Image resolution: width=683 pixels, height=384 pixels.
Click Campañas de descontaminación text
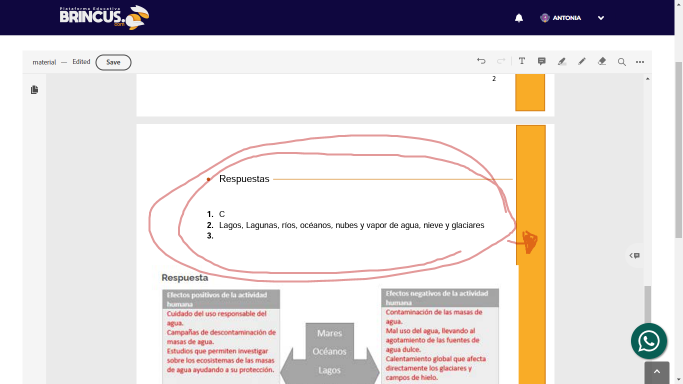coord(221,337)
